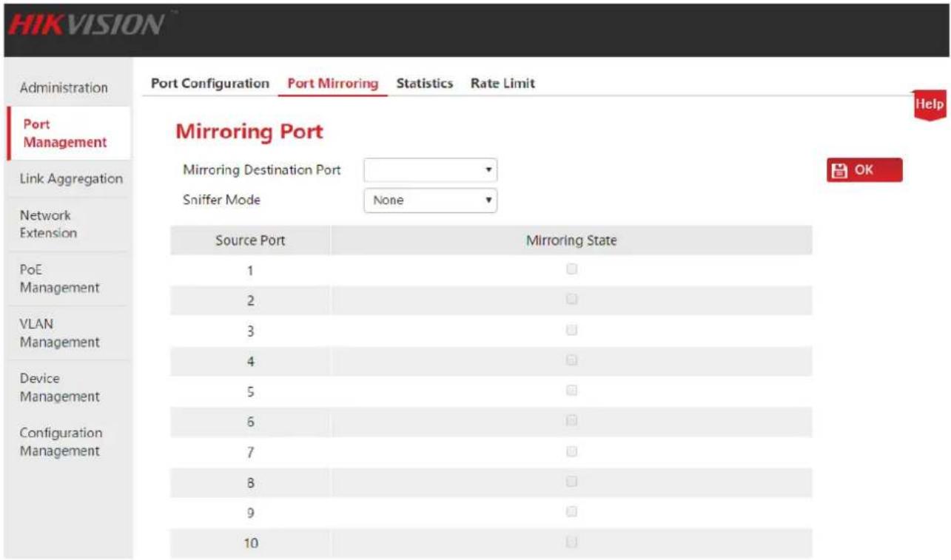Open the Sniffer Mode dropdown

tap(430, 200)
